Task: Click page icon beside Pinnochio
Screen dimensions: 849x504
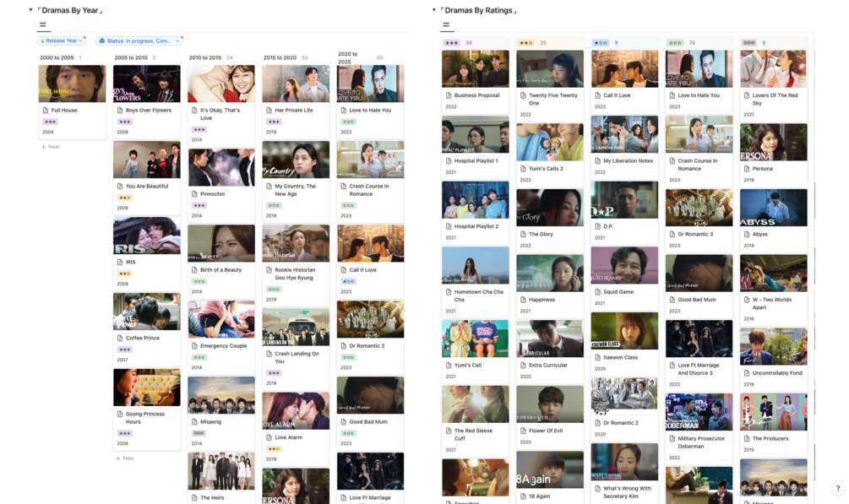Action: tap(195, 194)
